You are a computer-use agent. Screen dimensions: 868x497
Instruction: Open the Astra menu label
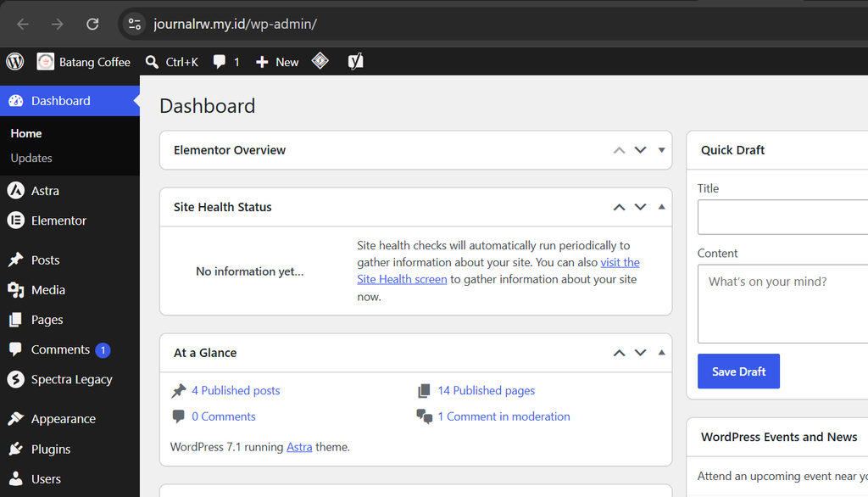45,191
